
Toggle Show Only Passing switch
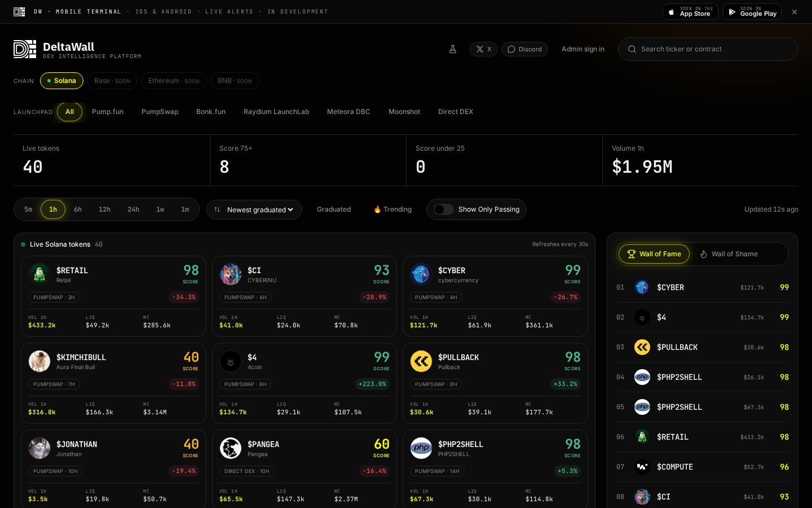click(444, 209)
